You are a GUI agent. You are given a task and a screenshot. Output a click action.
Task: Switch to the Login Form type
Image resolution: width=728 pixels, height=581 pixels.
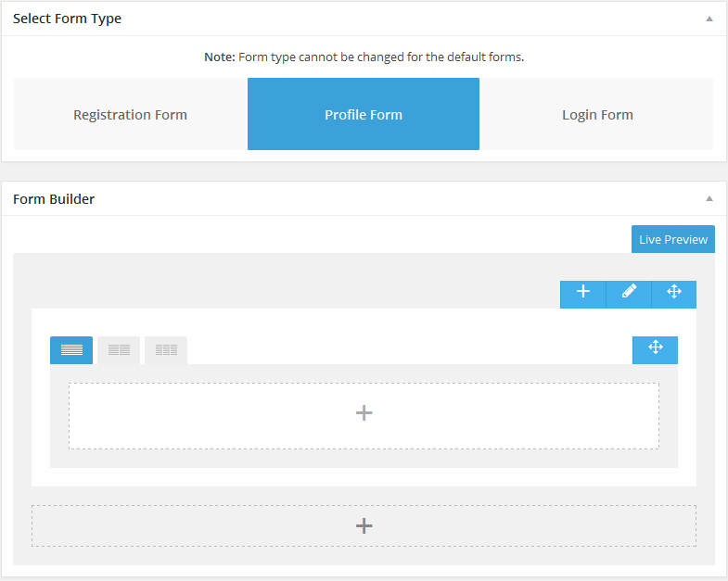(597, 115)
